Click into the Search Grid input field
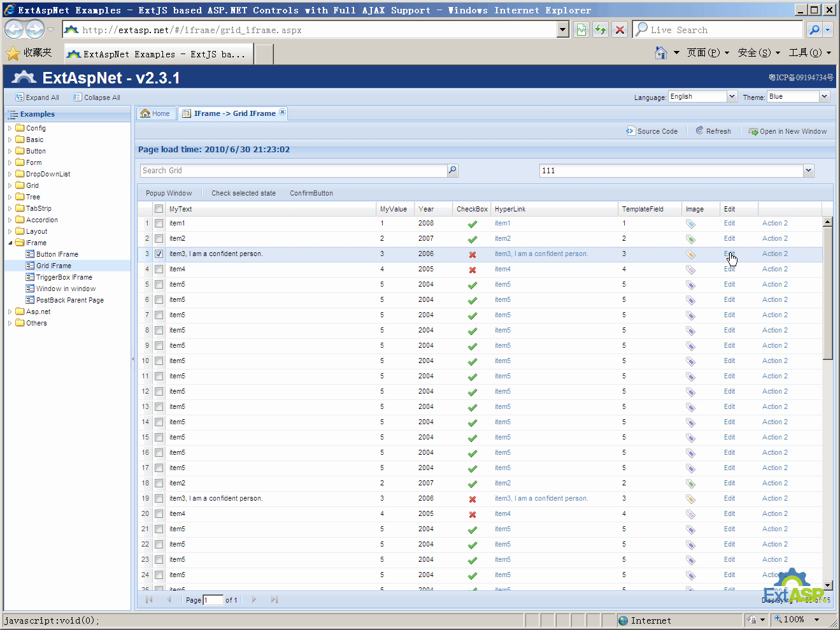Screen dimensions: 840x630 294,170
